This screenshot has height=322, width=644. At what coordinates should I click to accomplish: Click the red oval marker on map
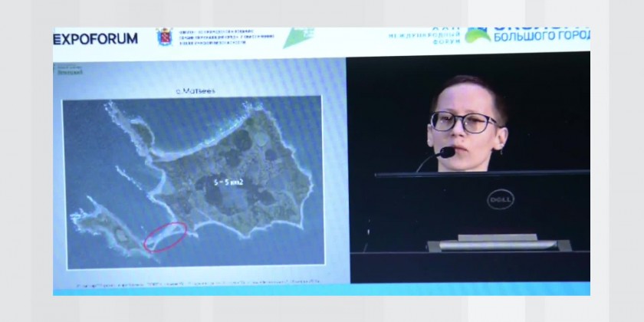pyautogui.click(x=164, y=235)
